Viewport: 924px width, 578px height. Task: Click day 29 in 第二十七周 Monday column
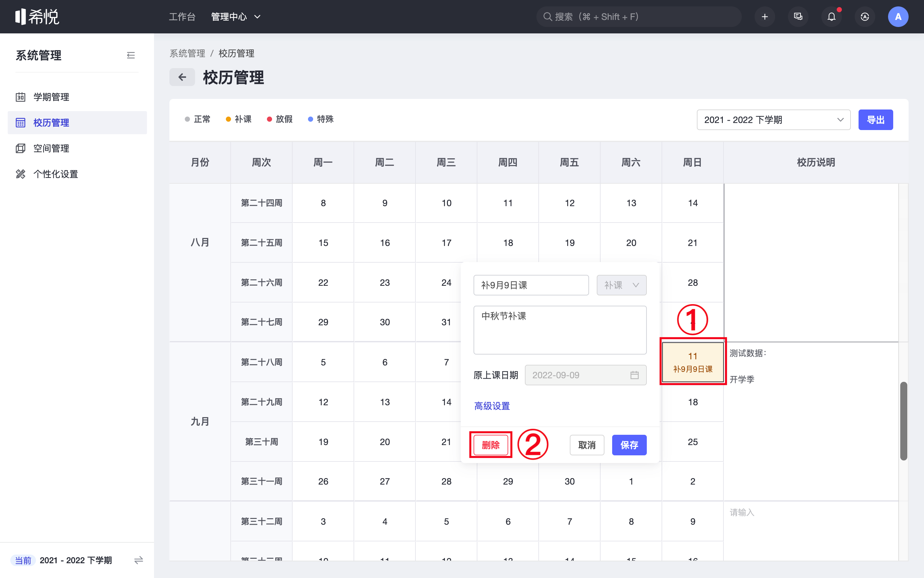[323, 322]
